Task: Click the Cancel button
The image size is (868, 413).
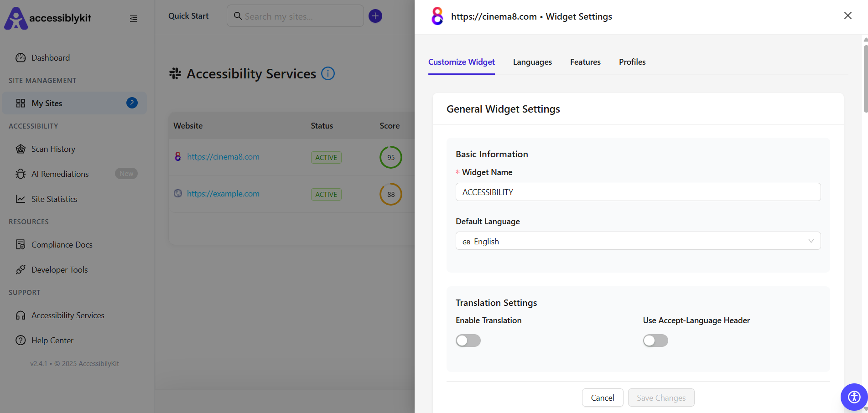Action: coord(603,398)
